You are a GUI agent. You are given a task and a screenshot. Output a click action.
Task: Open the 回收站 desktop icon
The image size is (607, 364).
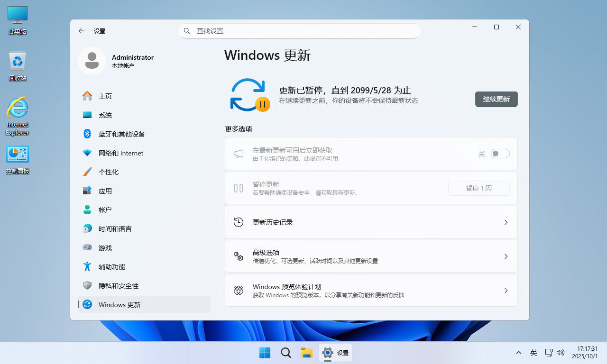tap(17, 62)
